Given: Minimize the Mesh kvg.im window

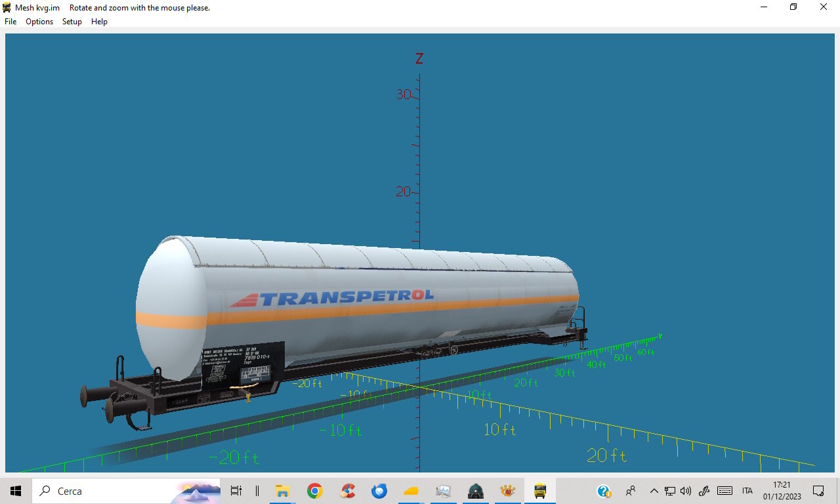Looking at the screenshot, I should [764, 7].
